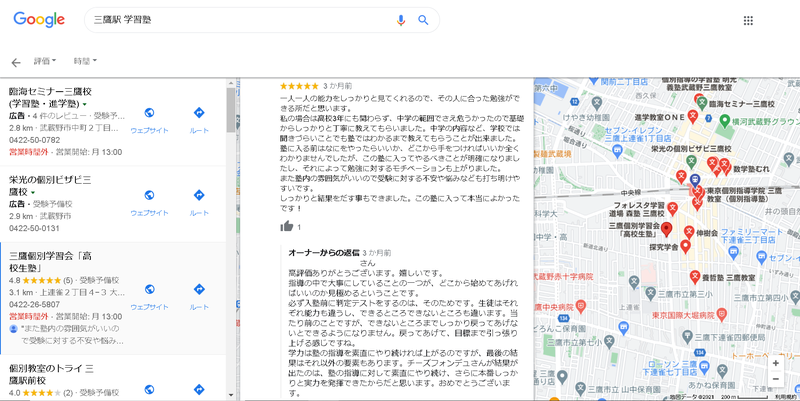Click map pin for 進学教室ONE
Screen dimensions: 800x401
coord(692,116)
